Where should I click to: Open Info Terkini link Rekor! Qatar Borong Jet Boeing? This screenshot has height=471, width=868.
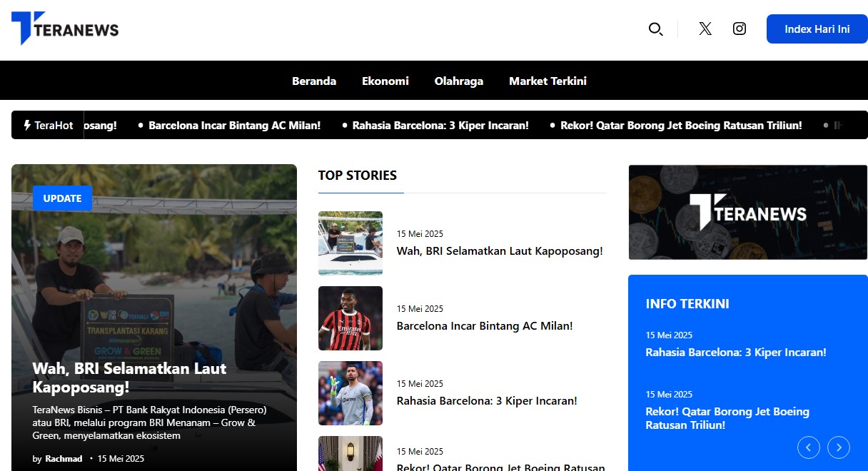pyautogui.click(x=727, y=418)
